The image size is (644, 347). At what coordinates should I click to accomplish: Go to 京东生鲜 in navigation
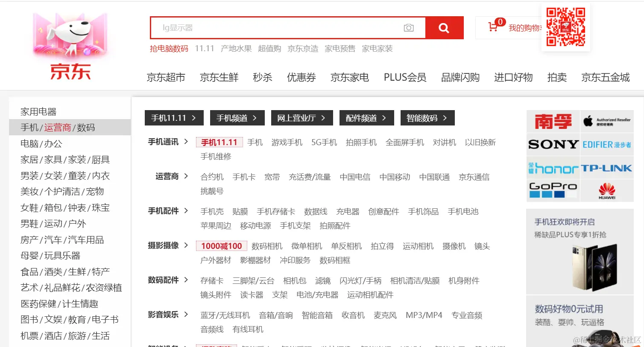click(219, 77)
